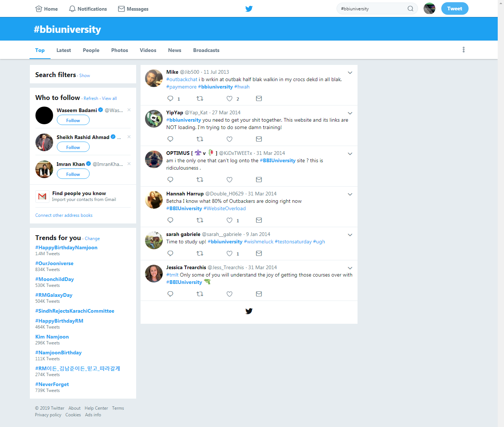Screen dimensions: 504x427
Task: Like Hannah Harrup's tweet
Action: click(229, 220)
